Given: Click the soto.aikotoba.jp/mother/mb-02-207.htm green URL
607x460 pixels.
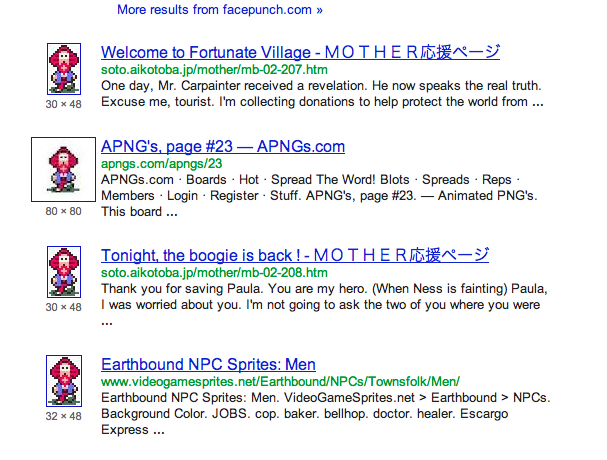Looking at the screenshot, I should pos(214,70).
